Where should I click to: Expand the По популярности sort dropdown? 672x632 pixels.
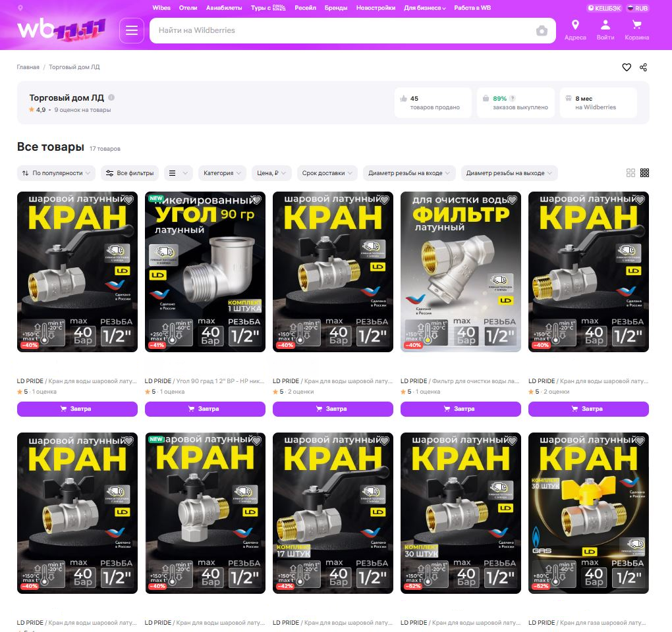tap(56, 173)
